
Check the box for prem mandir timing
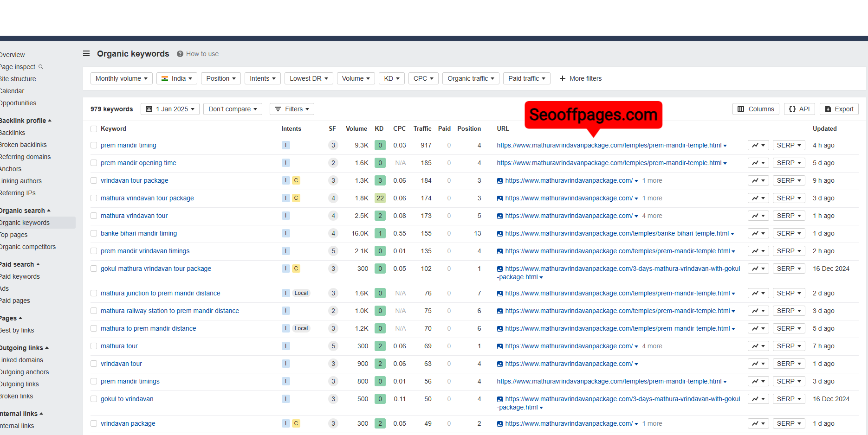coord(94,145)
